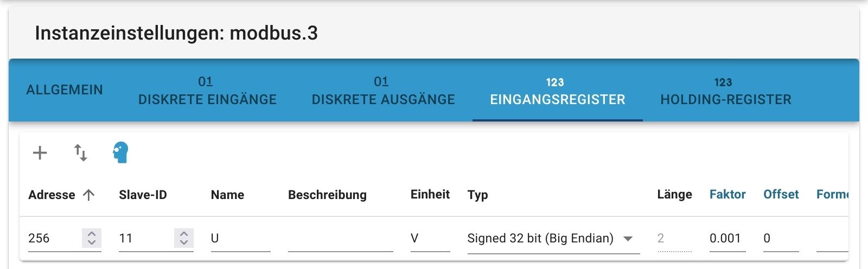Edit the Offset field value 0
The width and height of the screenshot is (868, 269).
[780, 239]
